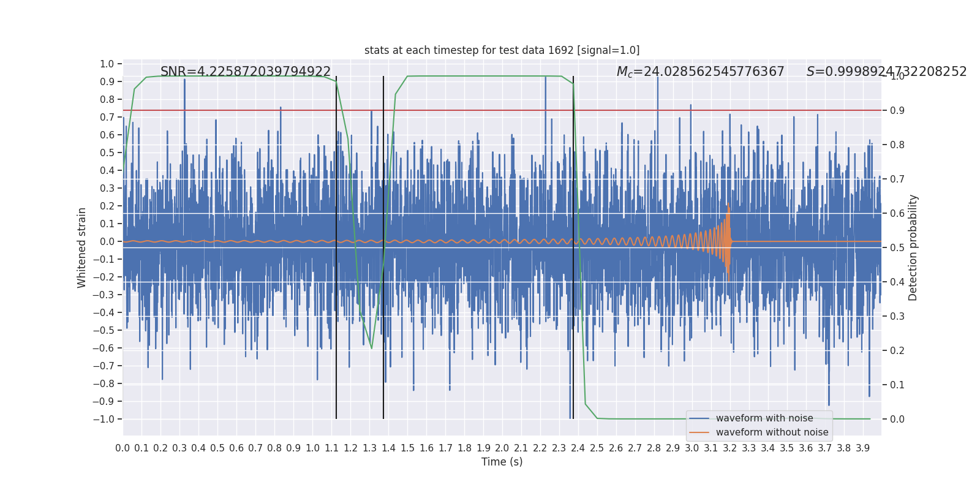Click the 0.3 tick on the Whitened strain axis
This screenshot has width=980, height=490.
[107, 188]
